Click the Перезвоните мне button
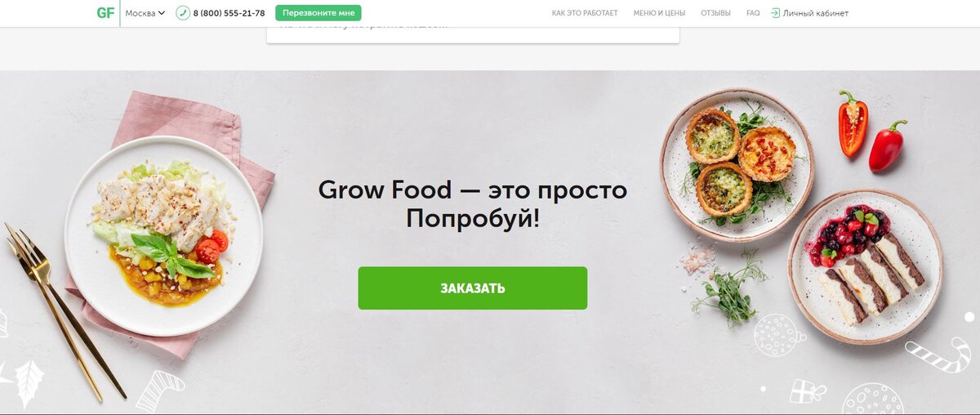 (318, 13)
